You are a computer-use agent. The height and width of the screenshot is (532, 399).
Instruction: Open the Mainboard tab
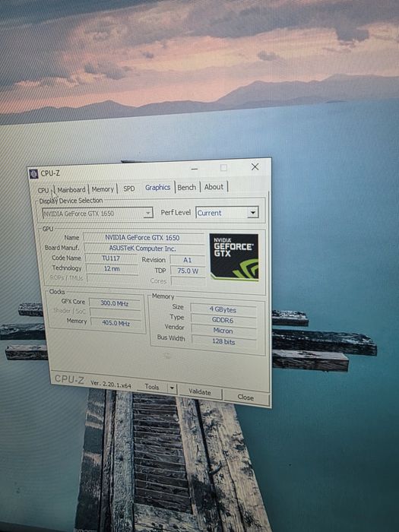(x=71, y=190)
